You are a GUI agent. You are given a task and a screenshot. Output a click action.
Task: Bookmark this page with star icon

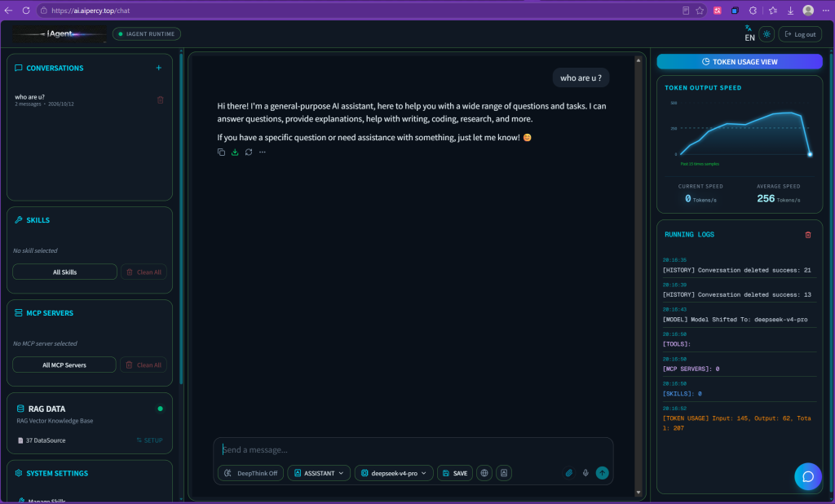[700, 10]
